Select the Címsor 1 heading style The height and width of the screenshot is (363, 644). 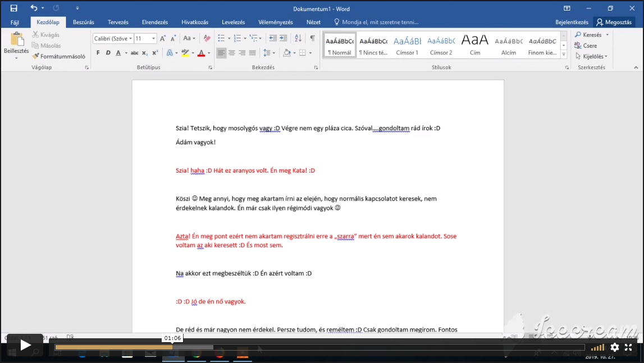pos(407,46)
